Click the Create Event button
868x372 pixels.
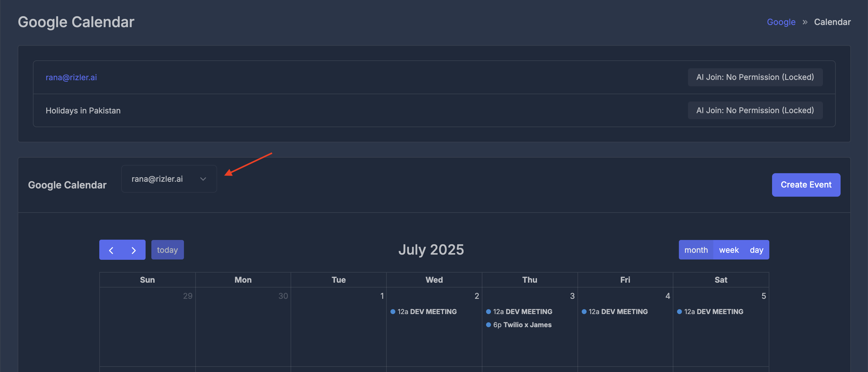coord(806,184)
